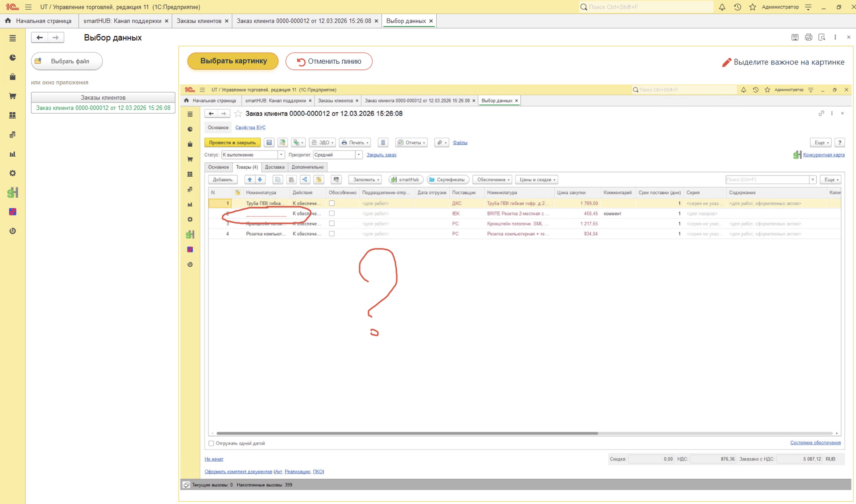Click the blue share-split icon in the goods toolbar

coord(305,179)
